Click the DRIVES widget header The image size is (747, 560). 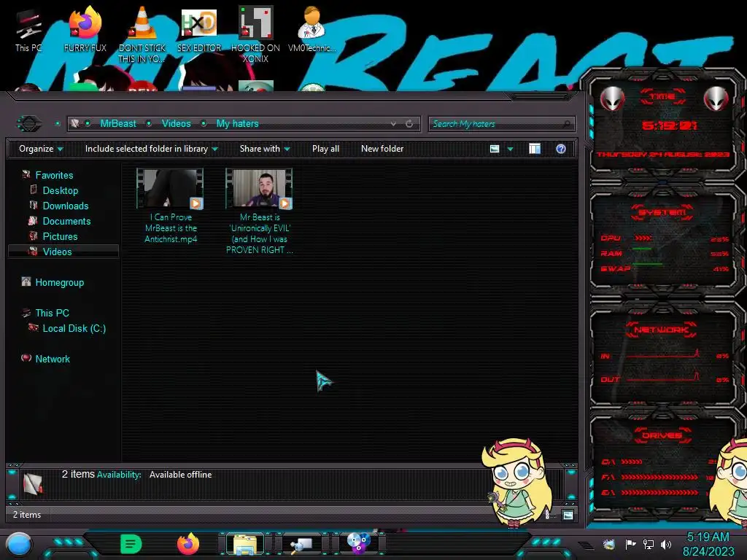tap(662, 435)
